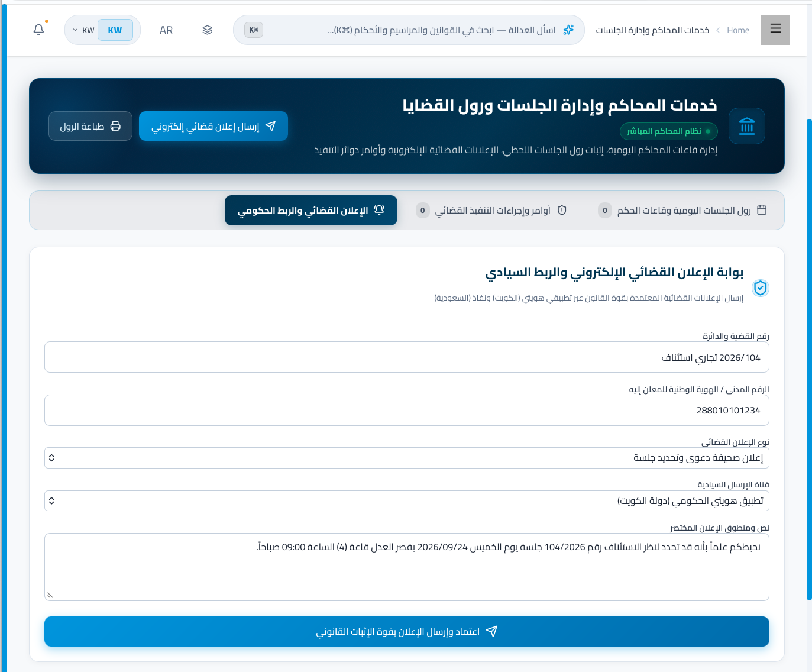This screenshot has width=812, height=672.
Task: Click the page vertical scrollbar
Action: pyautogui.click(x=809, y=360)
